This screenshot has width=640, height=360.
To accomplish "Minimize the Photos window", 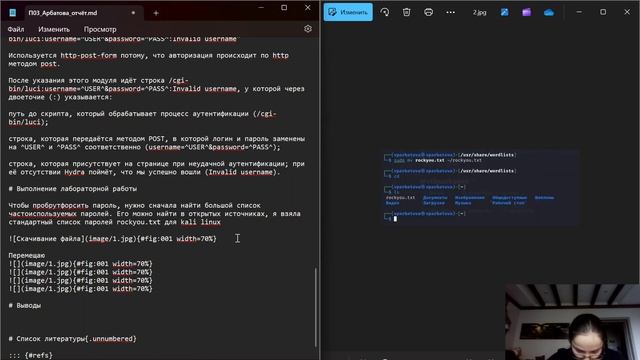I will 579,12.
